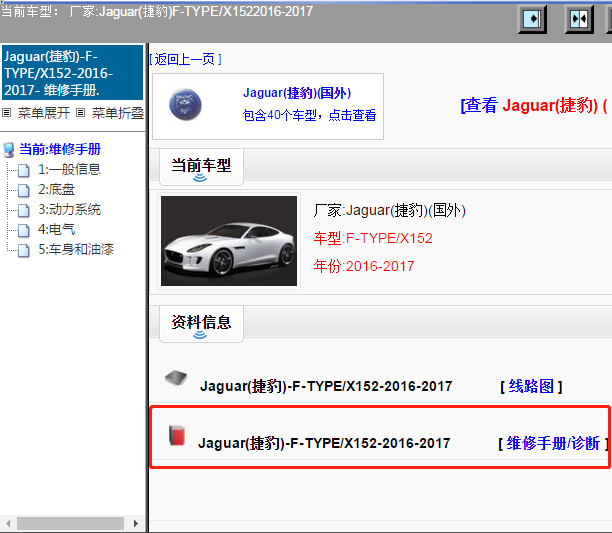Click the red book repair manual icon
This screenshot has width=612, height=533.
177,435
